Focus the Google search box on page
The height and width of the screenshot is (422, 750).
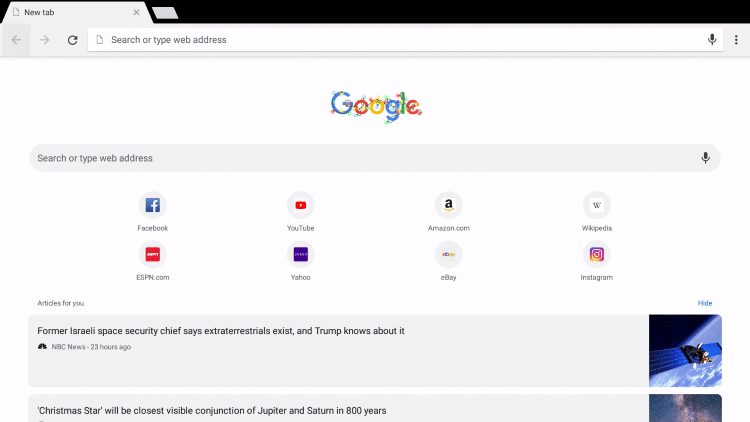[x=375, y=158]
